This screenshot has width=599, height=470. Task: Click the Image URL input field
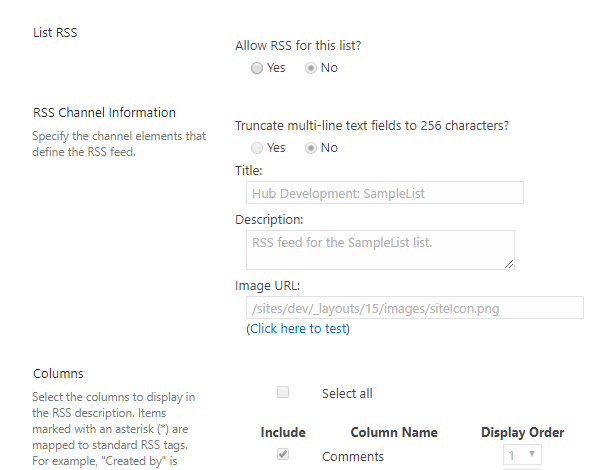(x=414, y=308)
